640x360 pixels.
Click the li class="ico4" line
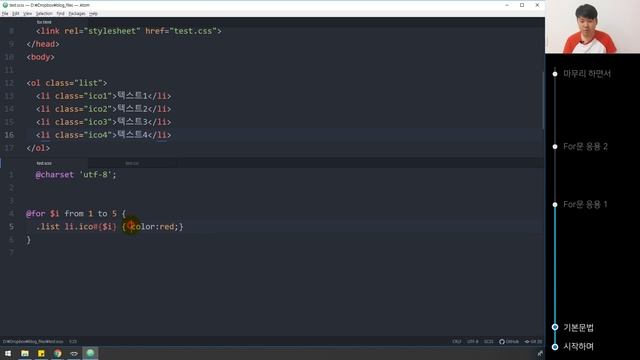coord(104,135)
